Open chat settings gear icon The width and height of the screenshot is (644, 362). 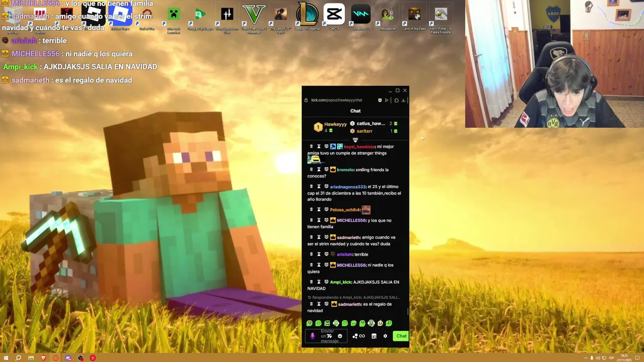pos(385,336)
